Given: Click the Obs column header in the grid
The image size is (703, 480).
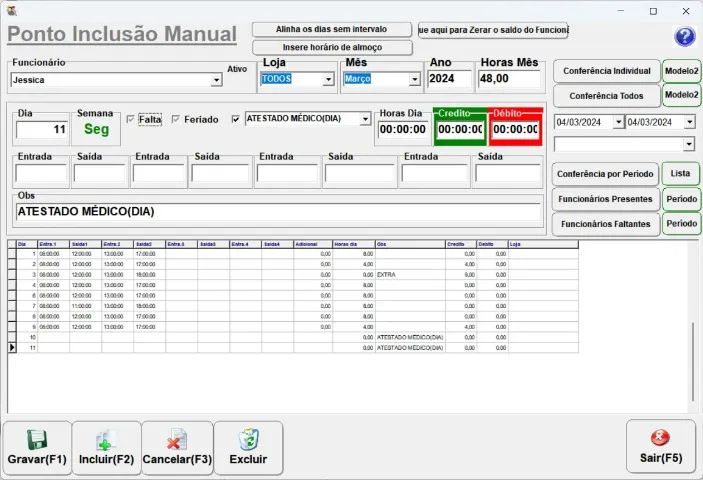Looking at the screenshot, I should point(410,244).
